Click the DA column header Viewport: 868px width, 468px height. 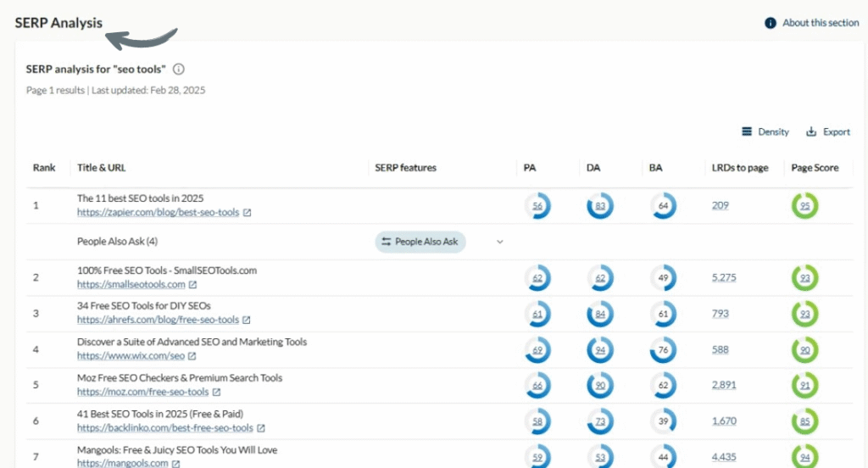coord(593,168)
